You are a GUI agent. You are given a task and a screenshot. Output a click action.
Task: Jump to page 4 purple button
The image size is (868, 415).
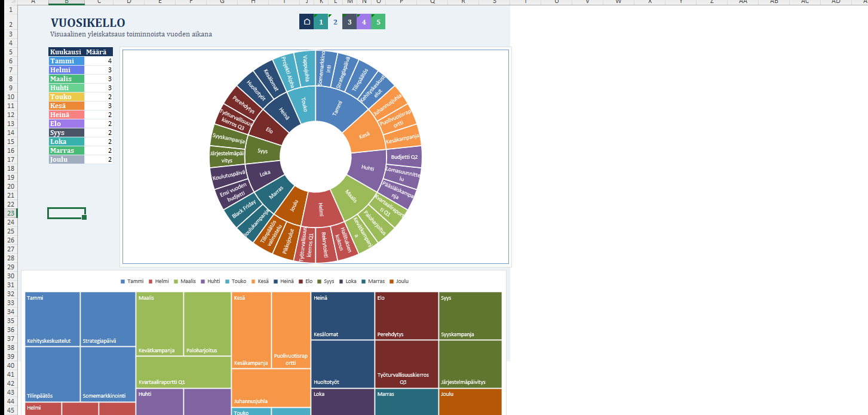tap(364, 22)
